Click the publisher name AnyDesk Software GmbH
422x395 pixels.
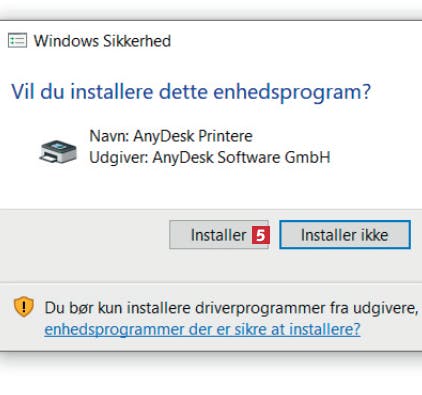click(x=241, y=157)
